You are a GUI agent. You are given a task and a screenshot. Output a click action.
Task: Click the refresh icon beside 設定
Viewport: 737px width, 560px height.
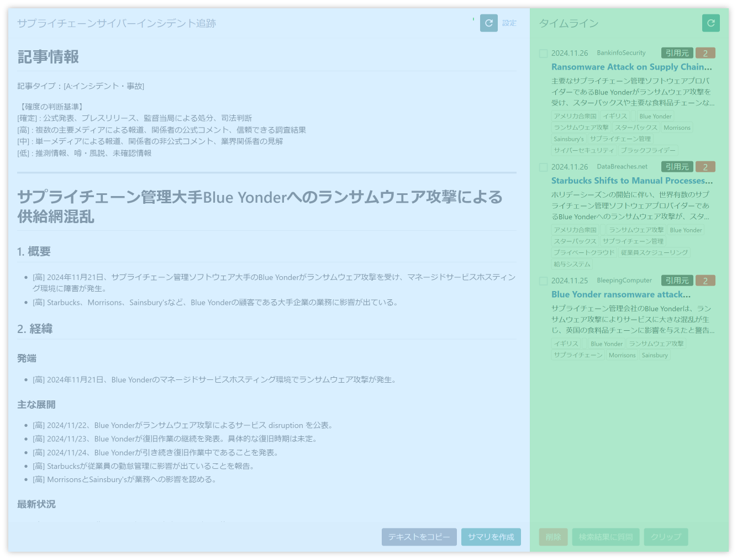coord(488,23)
